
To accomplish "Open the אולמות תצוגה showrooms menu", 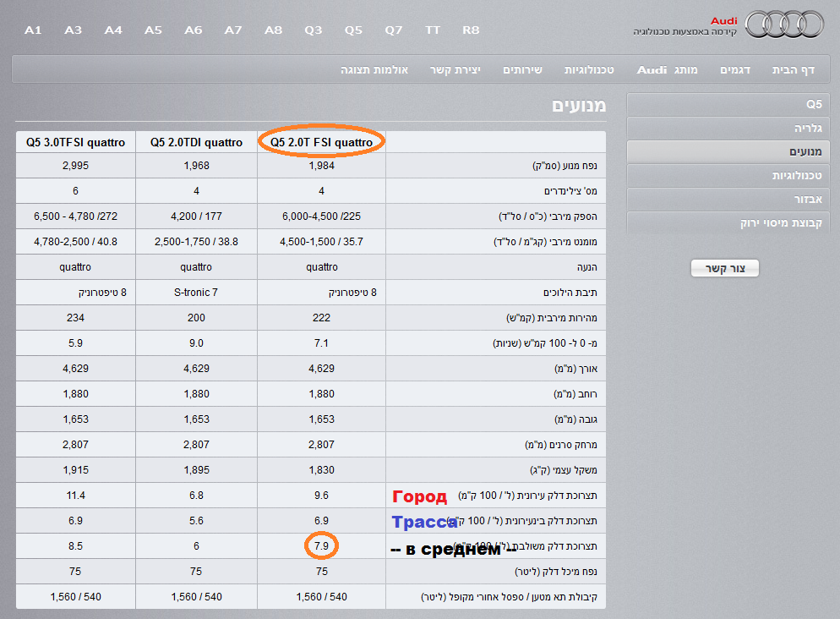I will [x=374, y=69].
